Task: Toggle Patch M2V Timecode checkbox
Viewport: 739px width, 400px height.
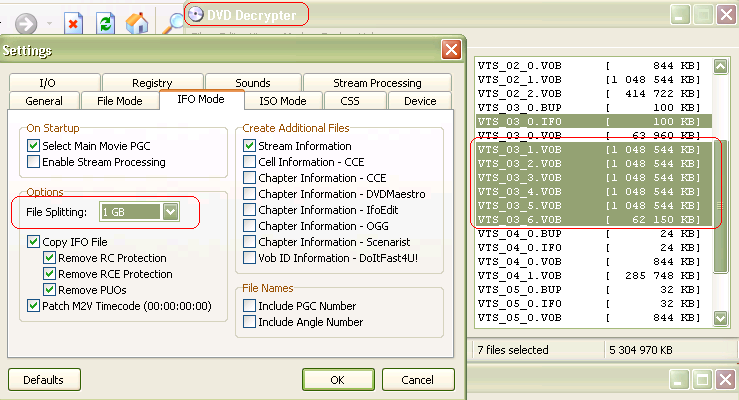Action: point(33,305)
